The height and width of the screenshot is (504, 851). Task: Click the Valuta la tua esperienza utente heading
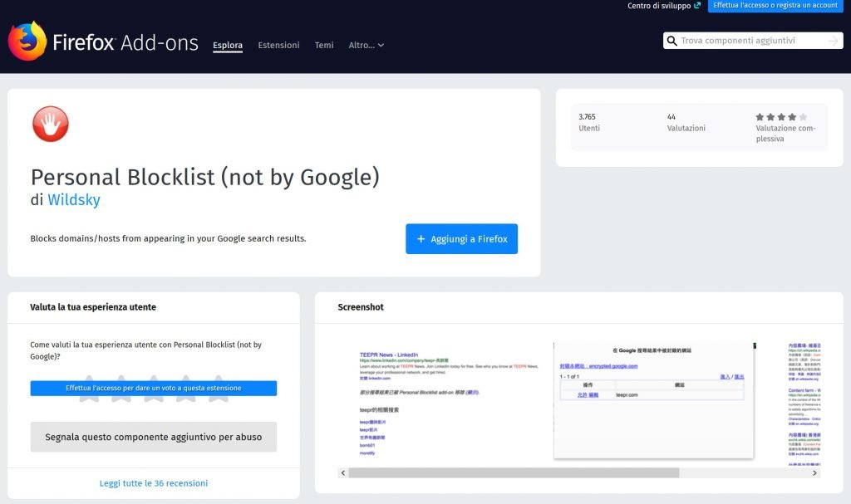pos(93,307)
